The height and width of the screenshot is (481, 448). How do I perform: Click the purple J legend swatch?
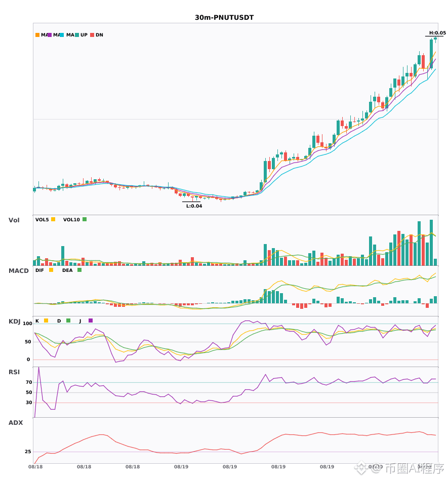pyautogui.click(x=91, y=320)
